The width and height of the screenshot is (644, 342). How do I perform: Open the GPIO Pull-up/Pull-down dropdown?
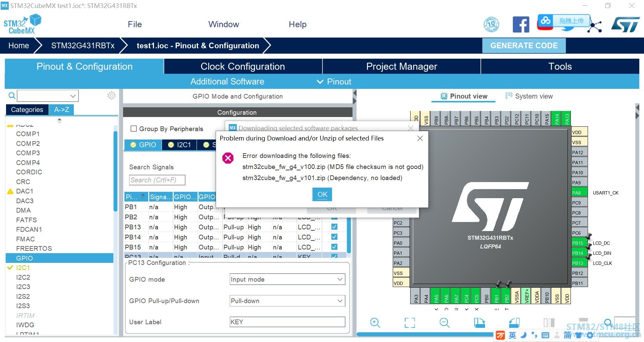(287, 301)
